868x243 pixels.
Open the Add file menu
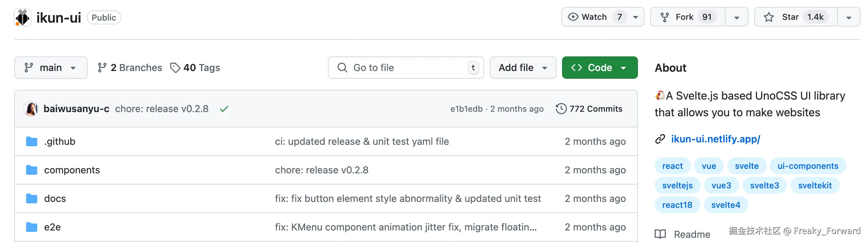point(523,68)
